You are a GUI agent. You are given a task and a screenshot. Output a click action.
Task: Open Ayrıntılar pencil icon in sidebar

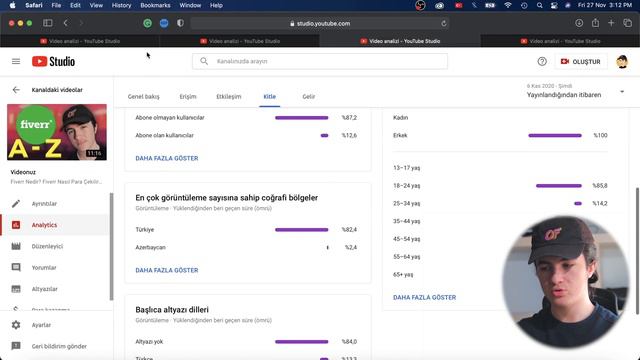pyautogui.click(x=16, y=204)
